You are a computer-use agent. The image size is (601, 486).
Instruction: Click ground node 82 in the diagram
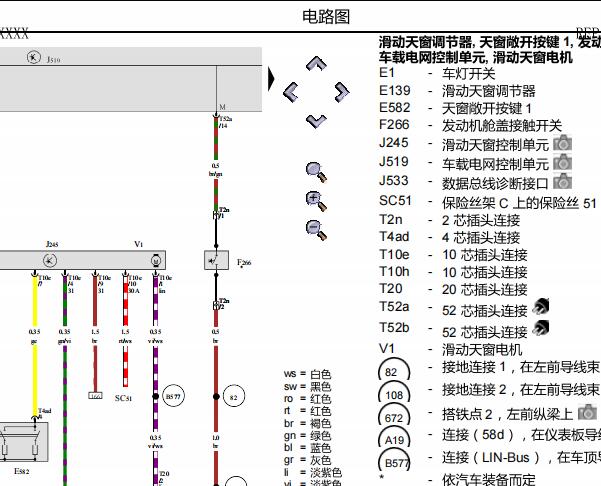tap(233, 396)
